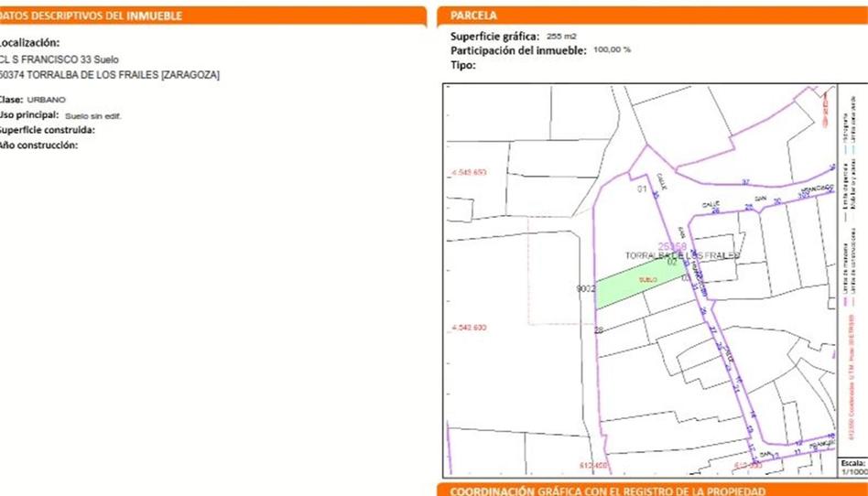Click the Localización label
Screen dimensions: 868x496
(x=30, y=42)
